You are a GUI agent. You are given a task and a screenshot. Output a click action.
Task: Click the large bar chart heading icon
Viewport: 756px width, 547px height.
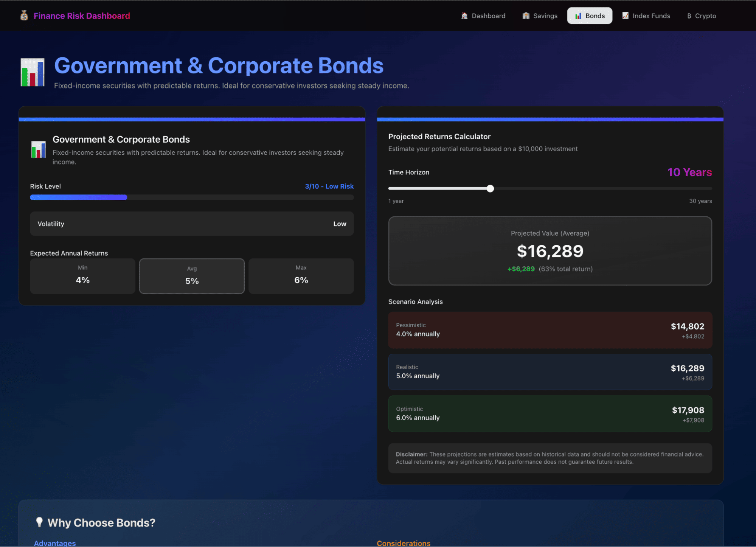tap(33, 72)
